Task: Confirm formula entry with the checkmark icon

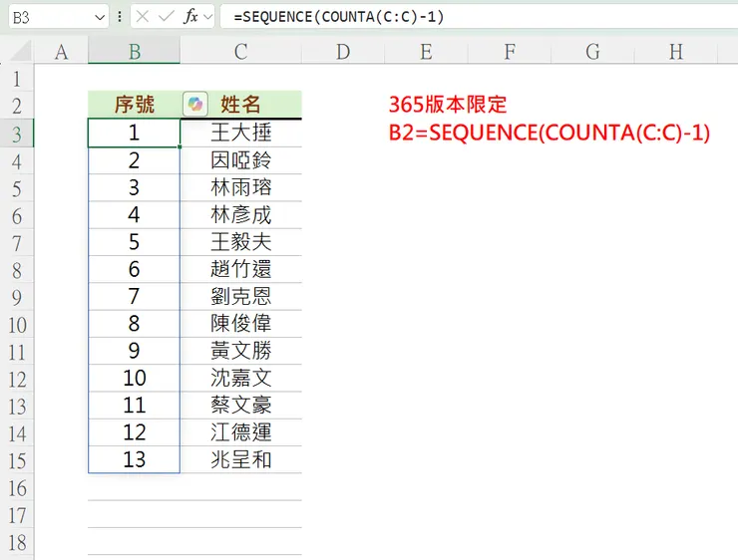Action: [x=167, y=17]
